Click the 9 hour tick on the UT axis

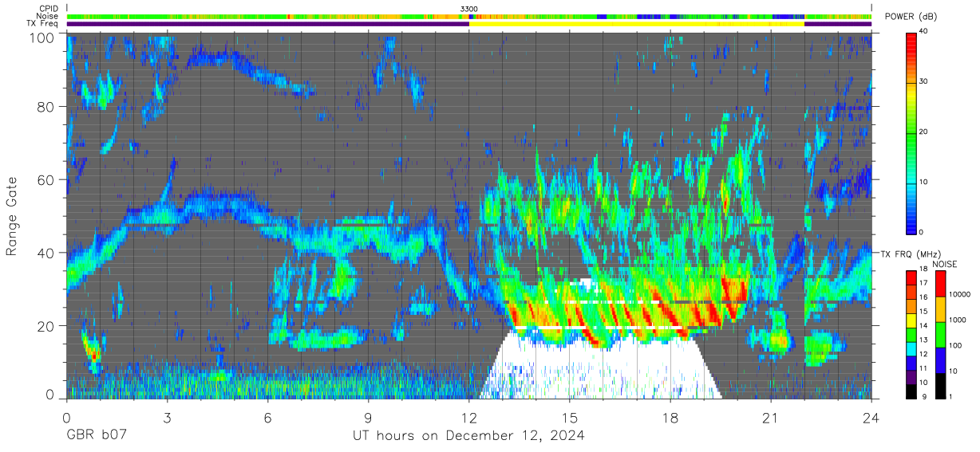pos(369,418)
